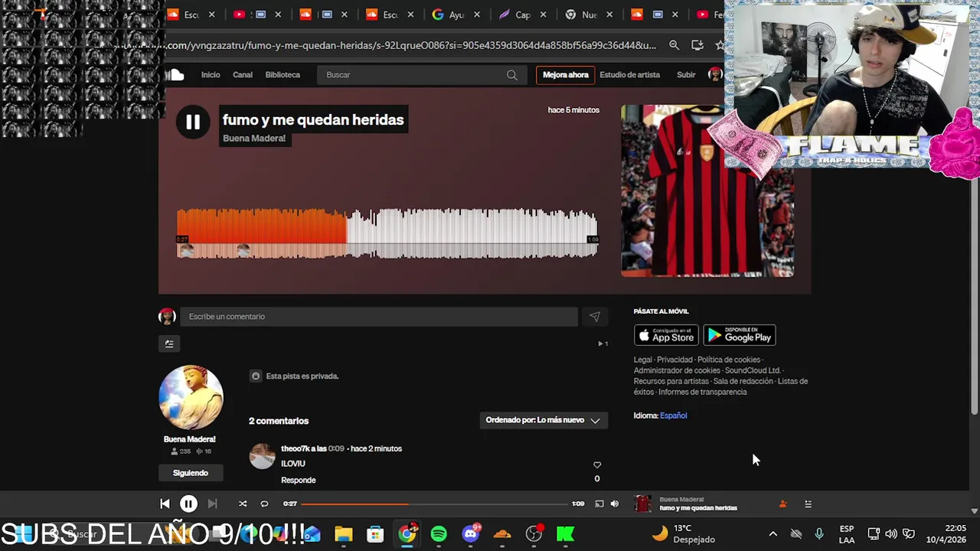
Task: Toggle the orange following icon in player bar
Action: [782, 504]
